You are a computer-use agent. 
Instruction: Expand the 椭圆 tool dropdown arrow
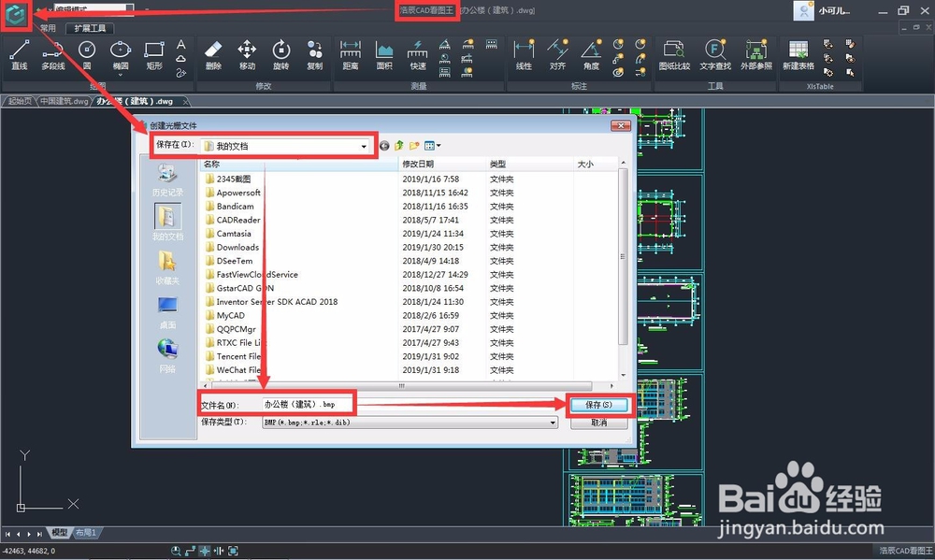pyautogui.click(x=121, y=75)
